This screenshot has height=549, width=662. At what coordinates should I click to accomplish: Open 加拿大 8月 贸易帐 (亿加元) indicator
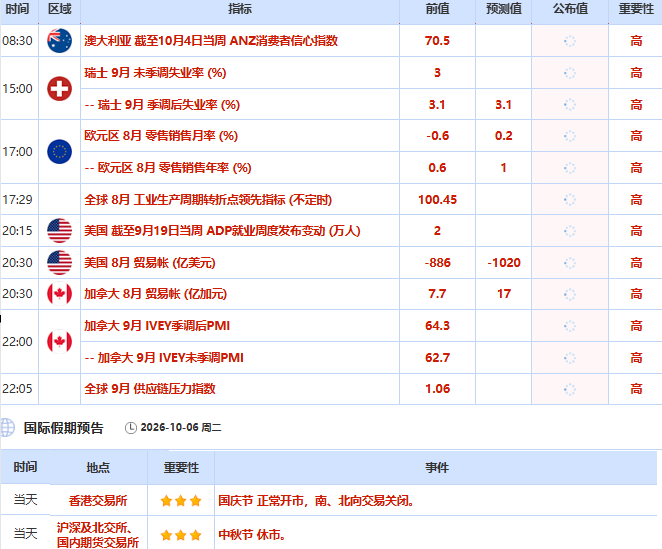tap(155, 294)
